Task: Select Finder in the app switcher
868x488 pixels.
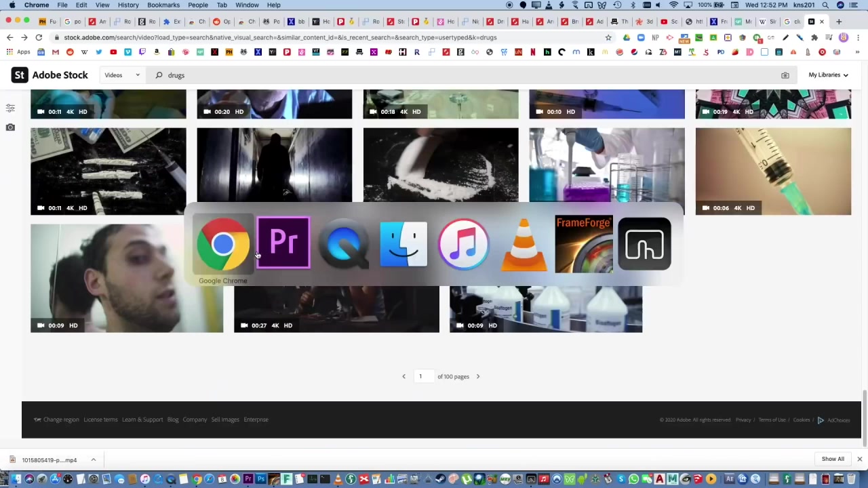Action: (x=403, y=244)
